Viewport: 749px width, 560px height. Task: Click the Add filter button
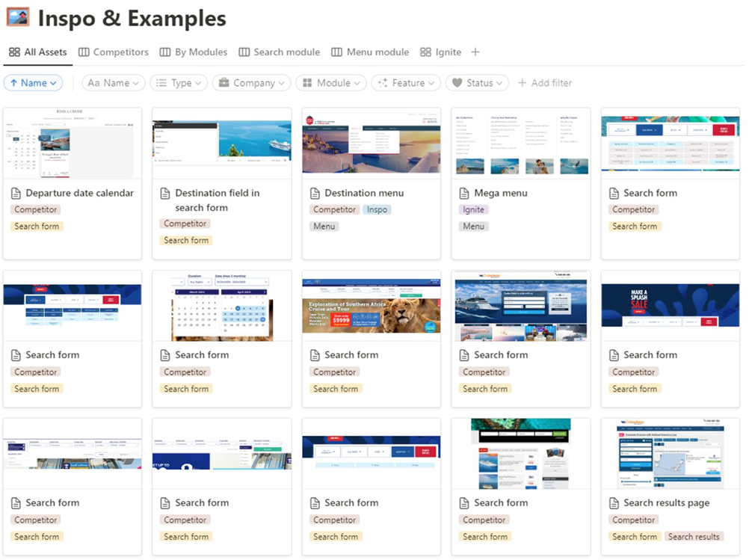[545, 83]
